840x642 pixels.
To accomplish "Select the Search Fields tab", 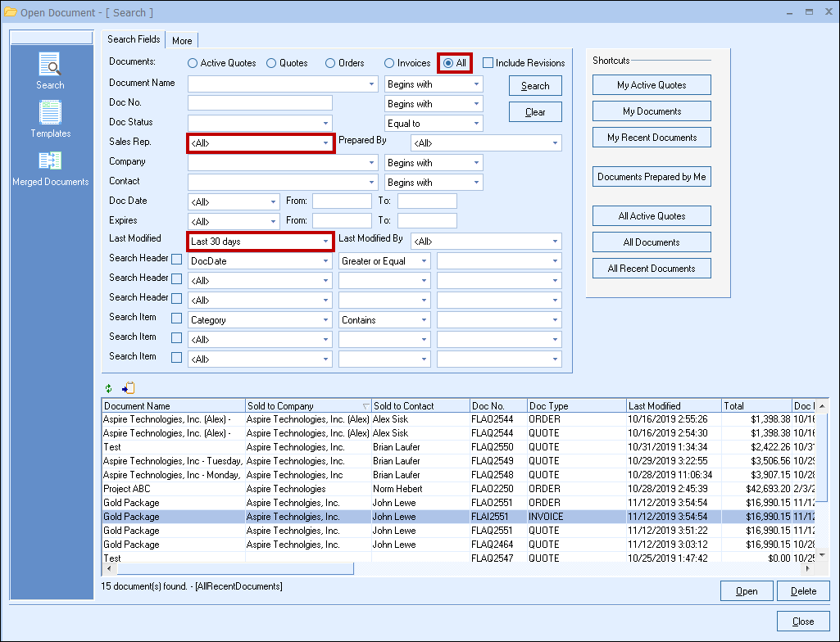I will point(134,39).
